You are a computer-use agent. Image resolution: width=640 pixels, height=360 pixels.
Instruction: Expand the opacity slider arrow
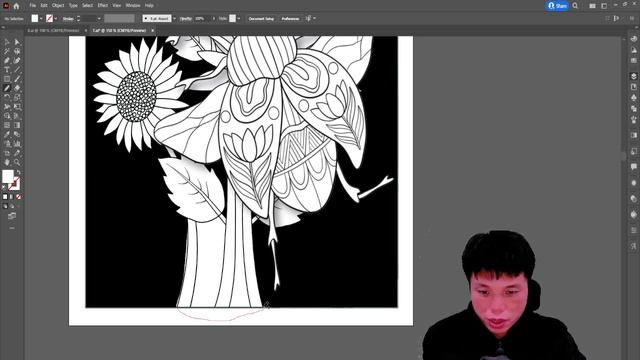click(213, 18)
